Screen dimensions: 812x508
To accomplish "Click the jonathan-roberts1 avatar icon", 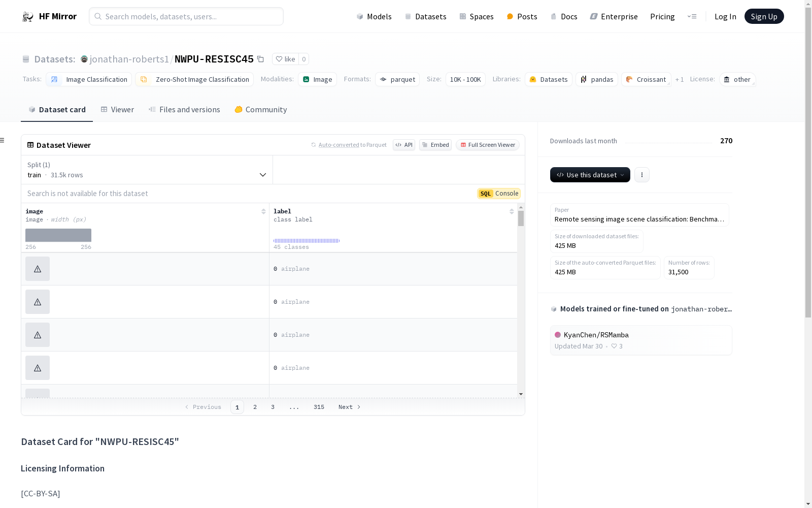I will [84, 59].
